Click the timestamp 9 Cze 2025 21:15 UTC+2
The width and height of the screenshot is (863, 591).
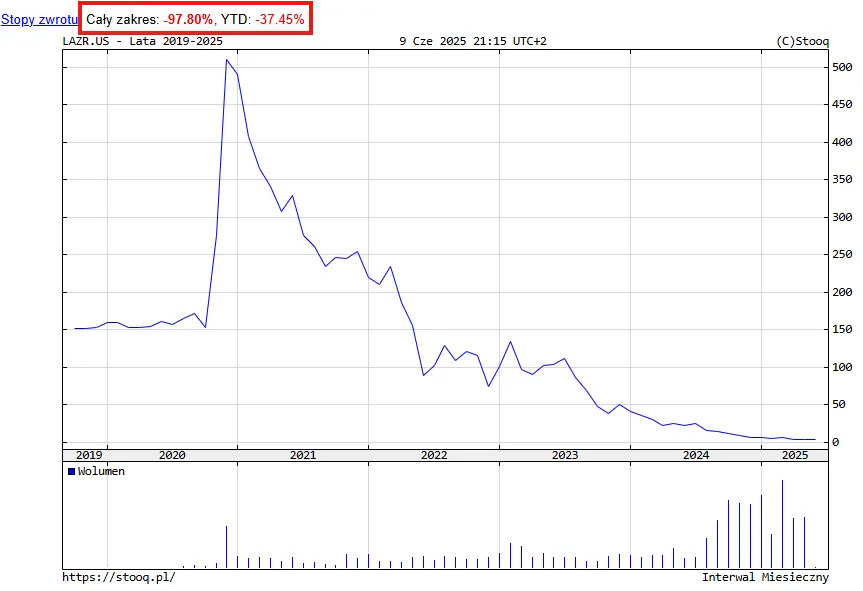coord(473,41)
